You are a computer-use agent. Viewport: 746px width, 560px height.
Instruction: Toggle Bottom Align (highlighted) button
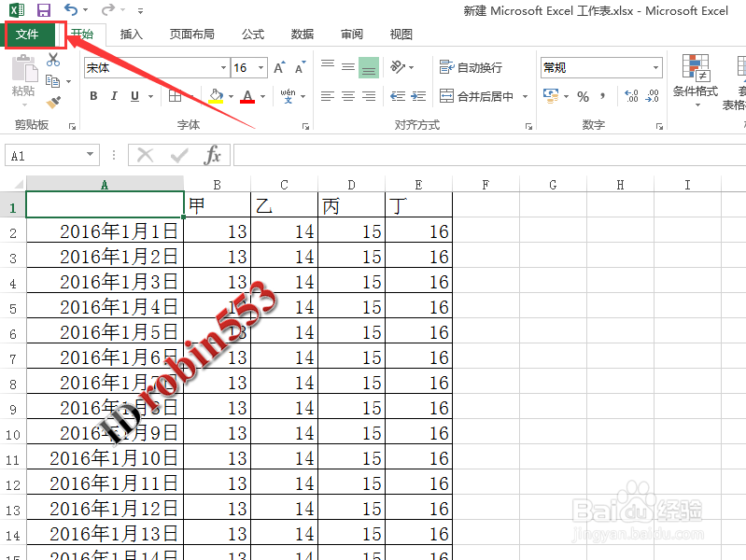pos(369,67)
